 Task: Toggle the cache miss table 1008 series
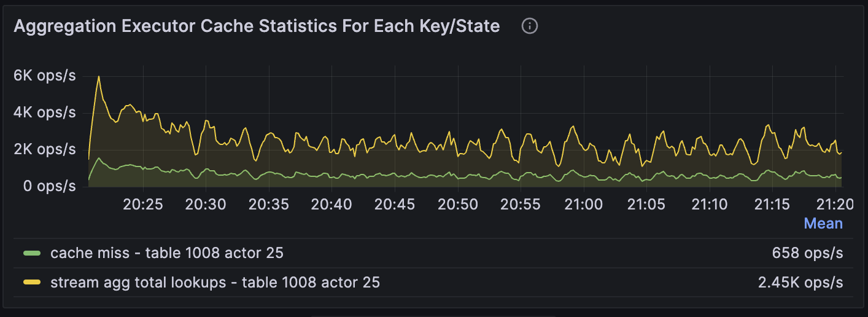pos(167,252)
